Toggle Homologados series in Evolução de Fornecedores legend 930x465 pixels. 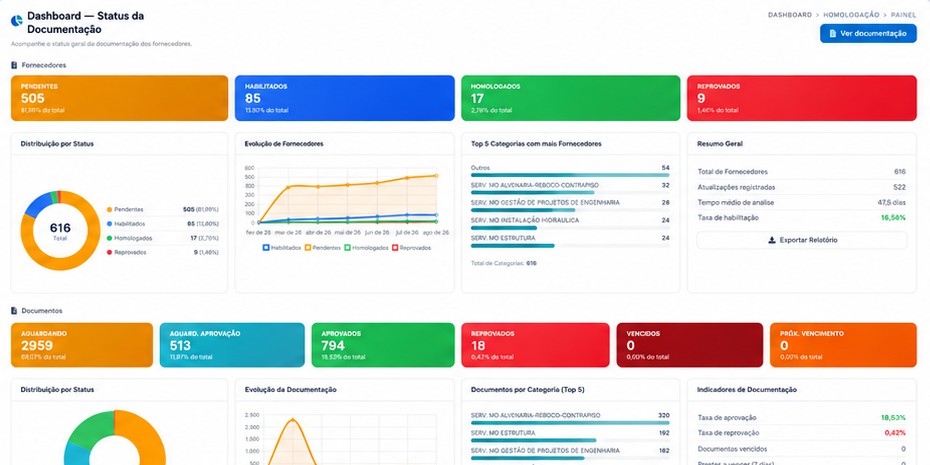click(x=367, y=248)
